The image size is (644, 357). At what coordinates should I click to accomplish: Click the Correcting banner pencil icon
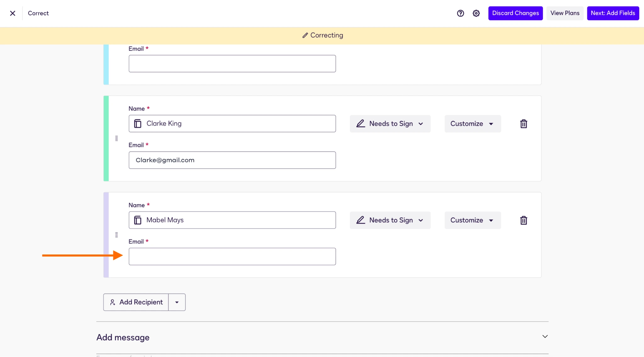coord(305,36)
